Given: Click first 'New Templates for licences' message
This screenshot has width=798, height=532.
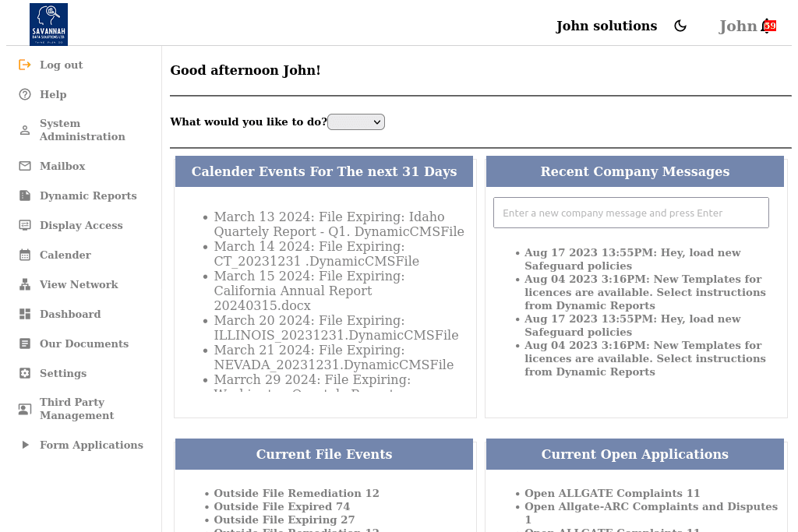Looking at the screenshot, I should click(x=644, y=292).
